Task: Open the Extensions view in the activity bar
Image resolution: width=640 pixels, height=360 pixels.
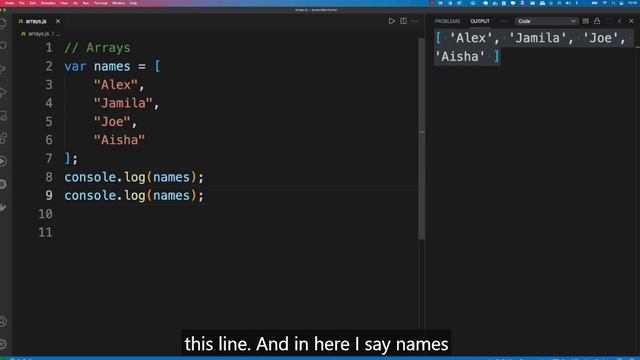Action: (x=3, y=138)
